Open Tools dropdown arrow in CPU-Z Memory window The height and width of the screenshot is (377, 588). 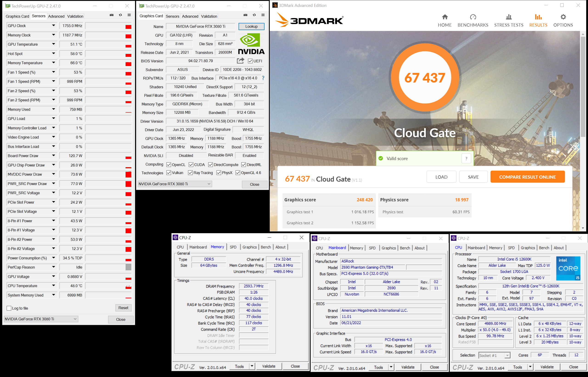252,366
